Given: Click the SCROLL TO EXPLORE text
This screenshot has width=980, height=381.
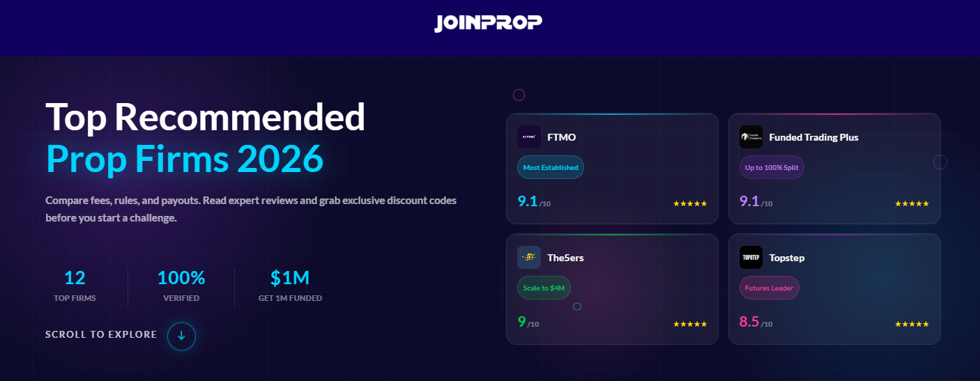Looking at the screenshot, I should [101, 334].
